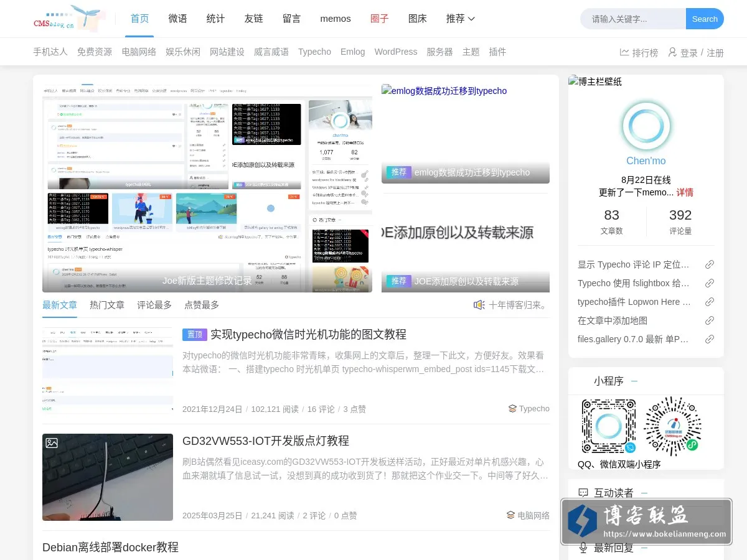Open article 实现typecho微信时光机功能的图文教程
The image size is (747, 560).
click(308, 334)
